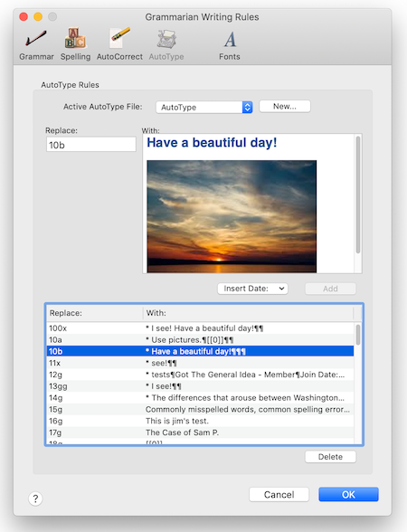Select the 11x rule row
407x532 pixels.
coord(200,363)
